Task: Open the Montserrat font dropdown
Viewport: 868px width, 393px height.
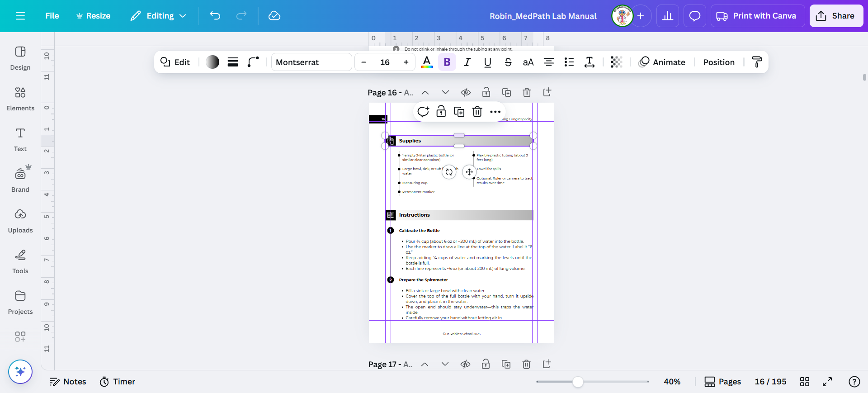Action: 311,62
